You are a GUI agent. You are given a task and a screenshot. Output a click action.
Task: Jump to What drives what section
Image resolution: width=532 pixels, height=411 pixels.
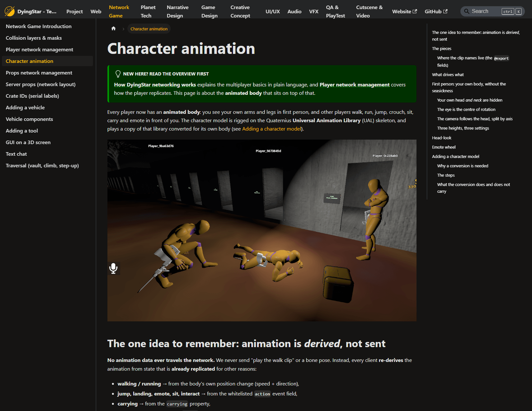pyautogui.click(x=448, y=74)
